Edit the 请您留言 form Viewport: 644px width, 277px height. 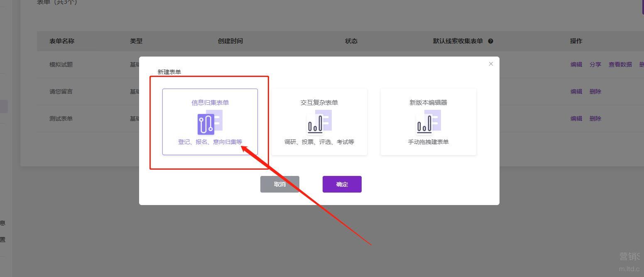pos(576,92)
